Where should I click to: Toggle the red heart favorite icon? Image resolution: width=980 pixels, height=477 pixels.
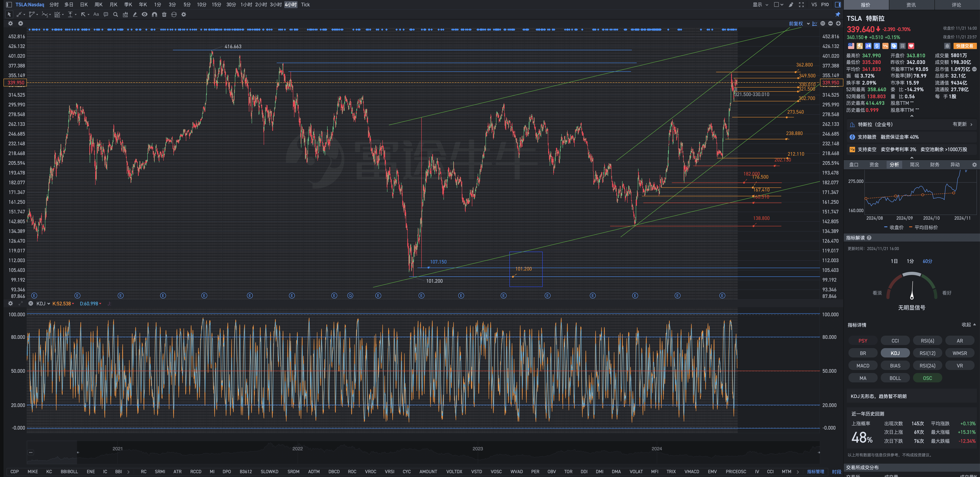click(x=911, y=46)
